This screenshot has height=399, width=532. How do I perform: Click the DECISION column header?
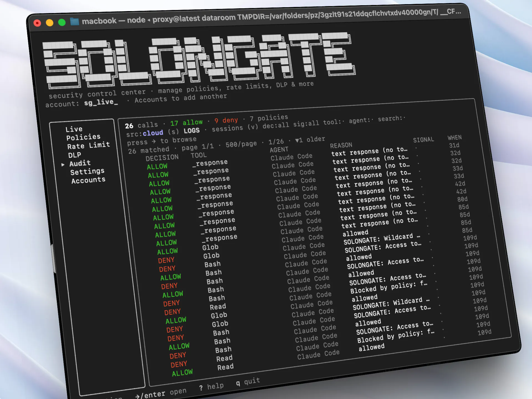point(162,158)
